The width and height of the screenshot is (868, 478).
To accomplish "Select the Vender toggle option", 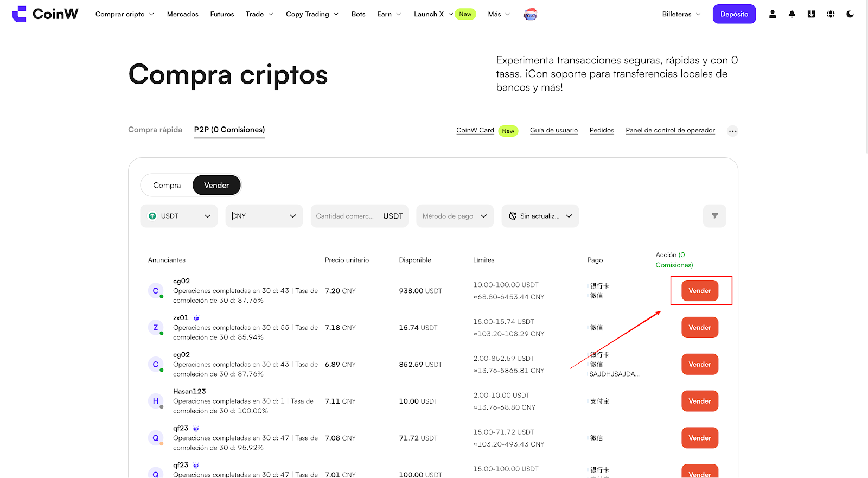I will [216, 186].
